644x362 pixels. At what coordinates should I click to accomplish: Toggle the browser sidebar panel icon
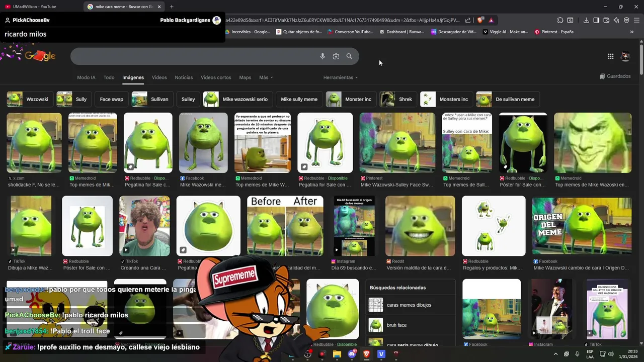[x=596, y=20]
